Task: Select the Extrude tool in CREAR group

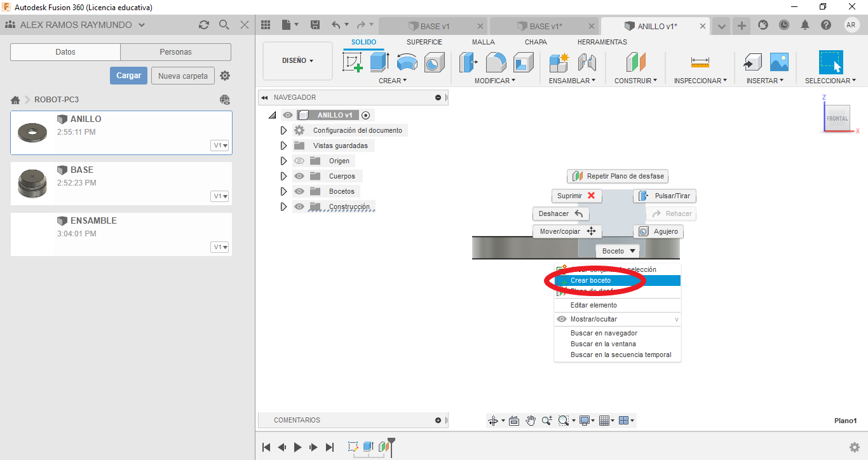Action: [379, 62]
